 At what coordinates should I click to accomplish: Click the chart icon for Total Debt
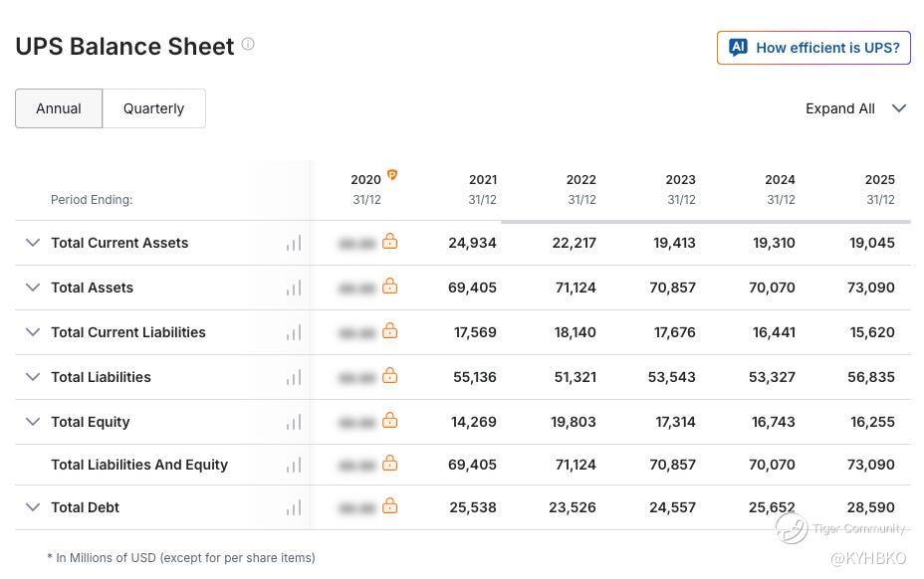pos(294,507)
